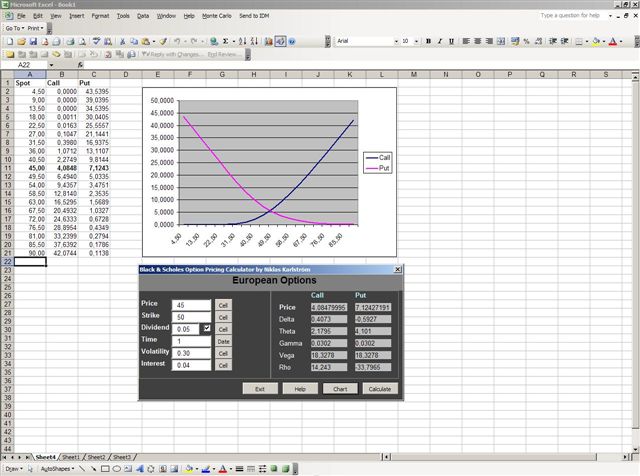Screen dimensions: 640x476
Task: Click the Bold formatting icon
Action: point(427,41)
